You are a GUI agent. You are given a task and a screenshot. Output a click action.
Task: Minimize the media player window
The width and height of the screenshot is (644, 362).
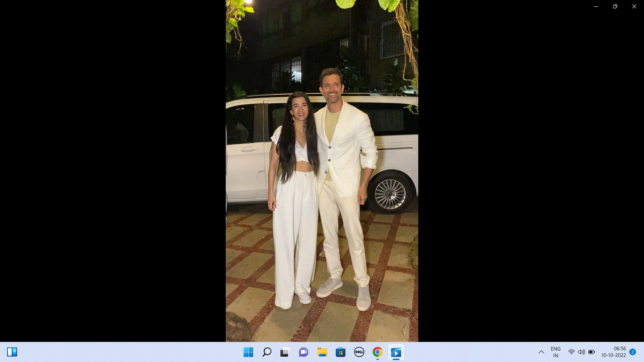point(596,6)
